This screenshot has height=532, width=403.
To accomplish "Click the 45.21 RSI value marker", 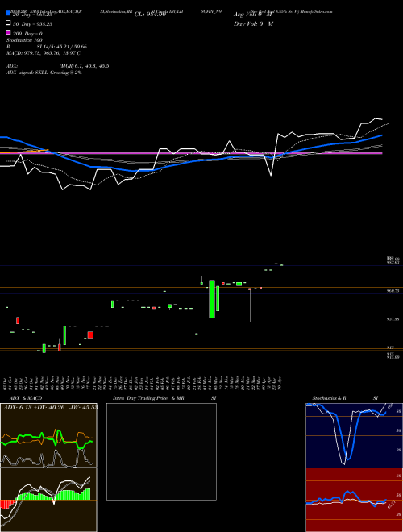I will pyautogui.click(x=391, y=505).
